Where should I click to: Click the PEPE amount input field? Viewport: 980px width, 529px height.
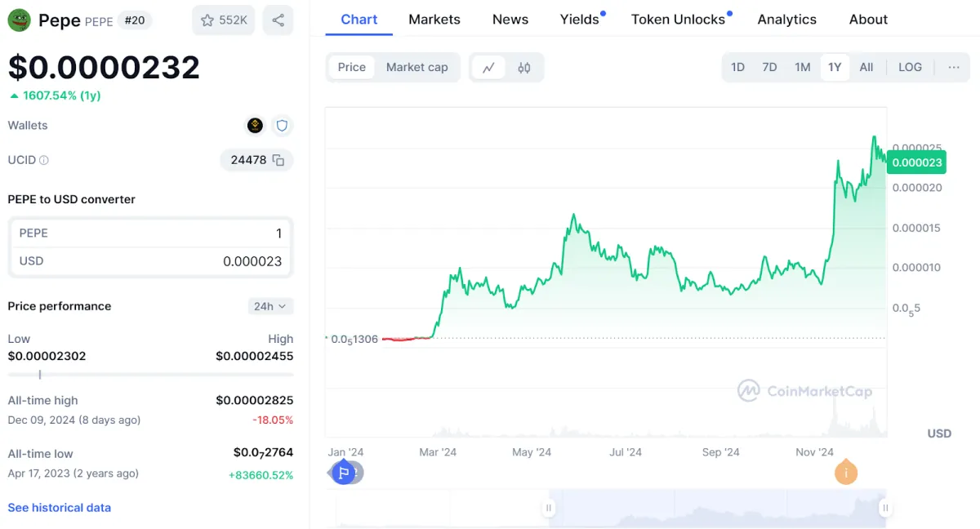click(150, 233)
